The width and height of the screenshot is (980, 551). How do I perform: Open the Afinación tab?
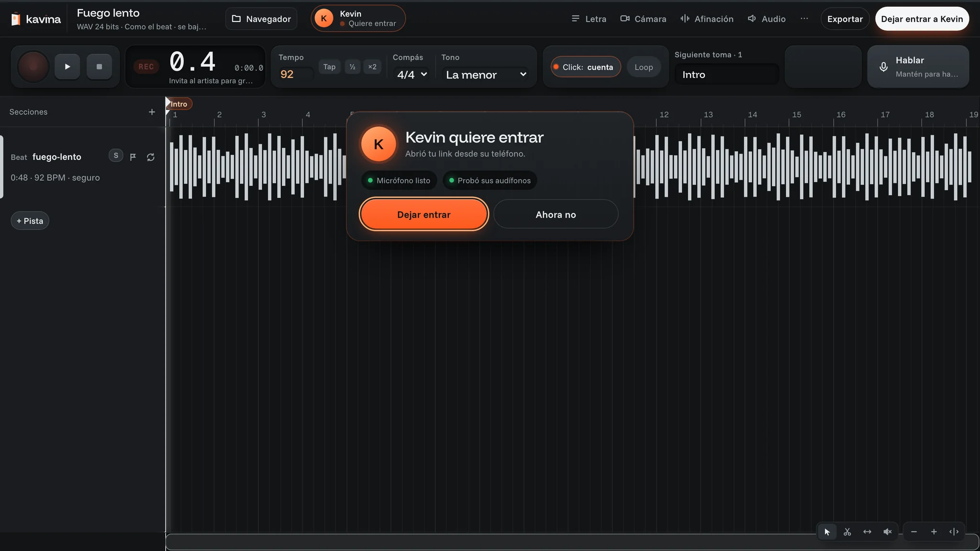pos(707,19)
